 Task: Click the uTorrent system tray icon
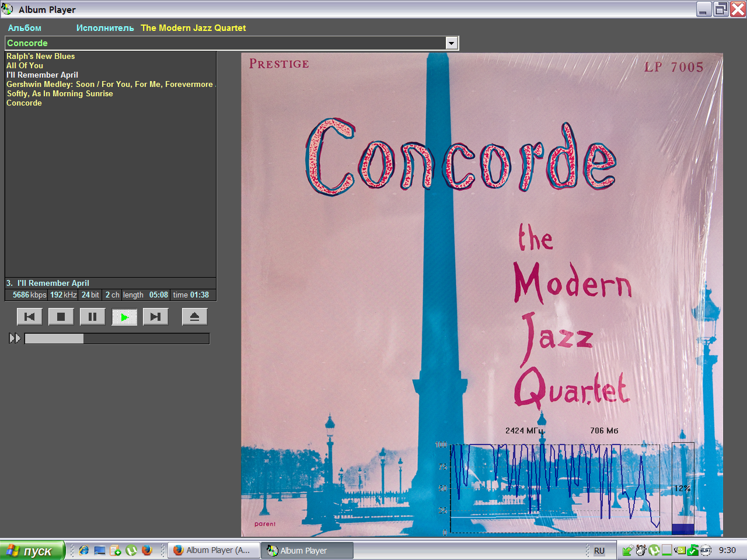click(654, 550)
